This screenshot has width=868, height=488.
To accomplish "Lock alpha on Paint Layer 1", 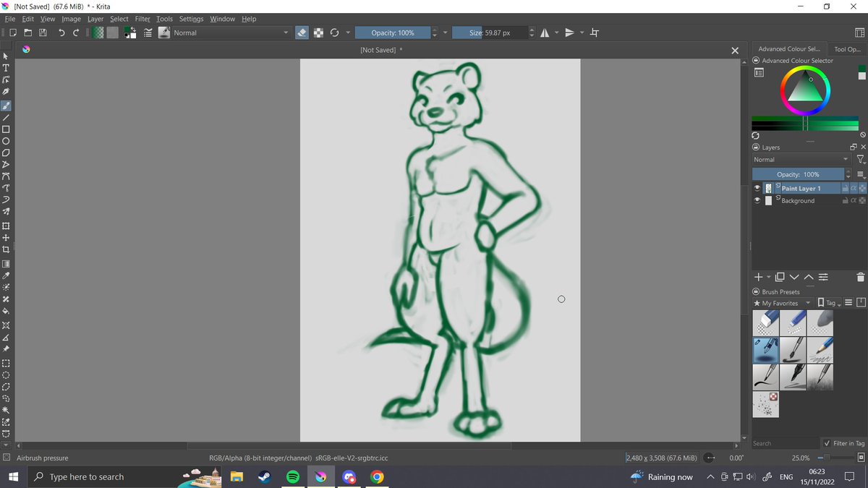I will click(x=854, y=188).
